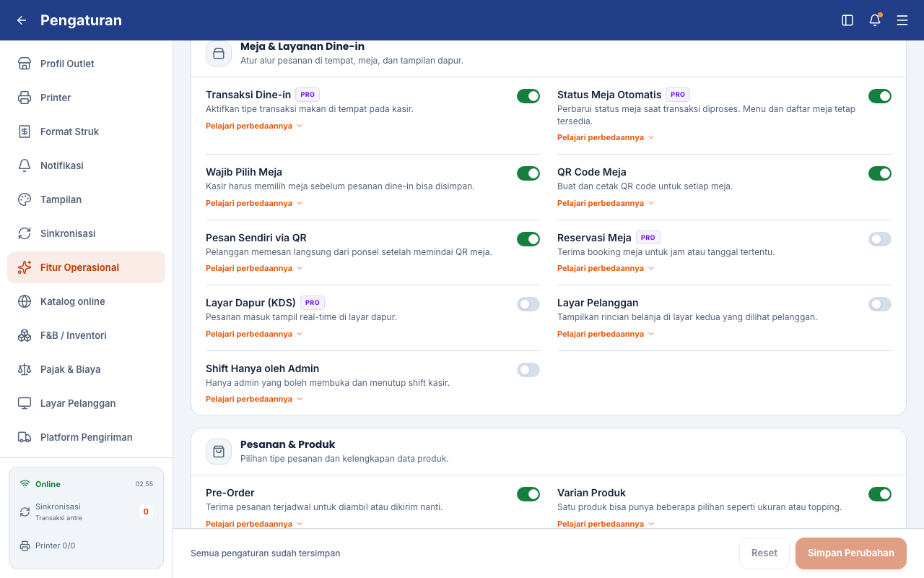This screenshot has width=924, height=578.
Task: Open the Fitur Operasional settings section
Action: click(87, 267)
